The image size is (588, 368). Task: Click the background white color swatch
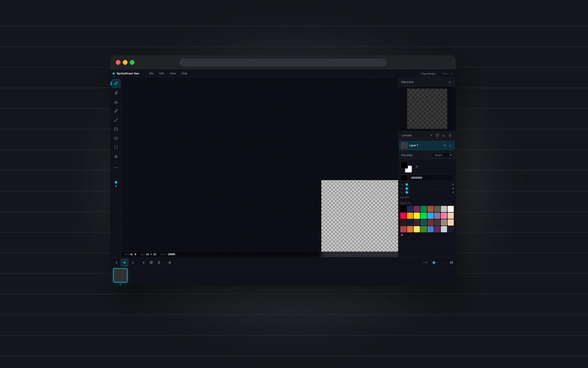pos(409,170)
